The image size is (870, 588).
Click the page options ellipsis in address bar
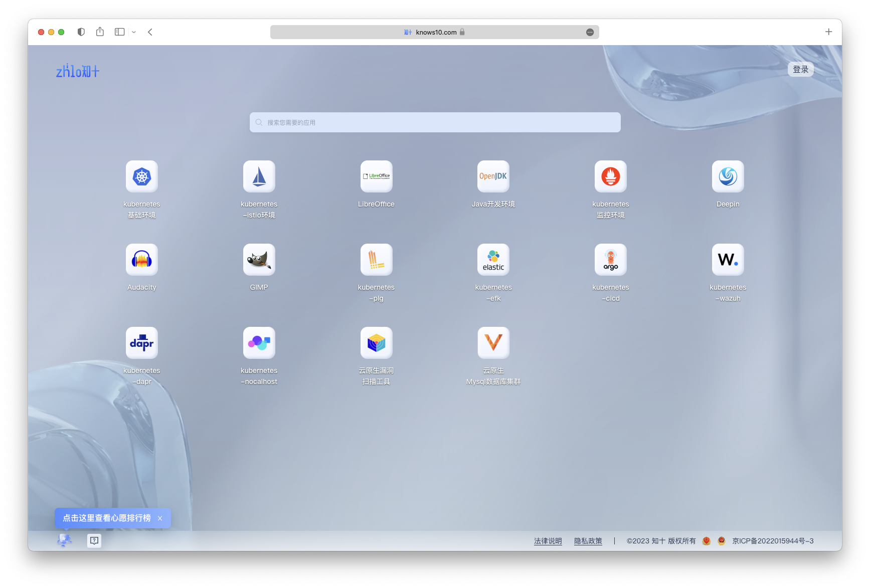pyautogui.click(x=590, y=32)
